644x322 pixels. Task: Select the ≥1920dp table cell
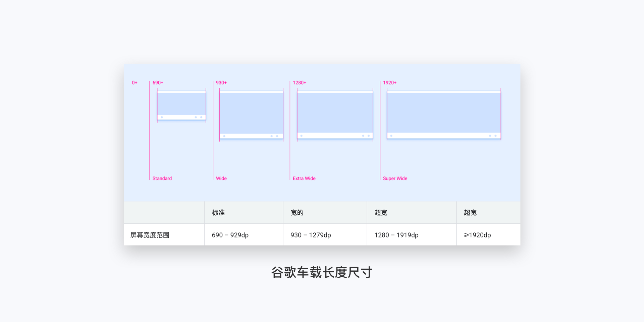click(x=489, y=235)
